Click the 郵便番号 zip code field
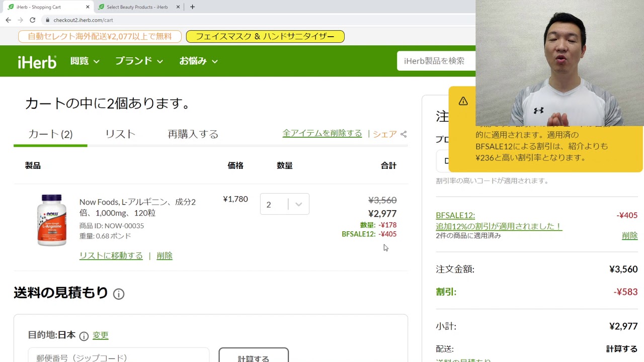 (118, 357)
